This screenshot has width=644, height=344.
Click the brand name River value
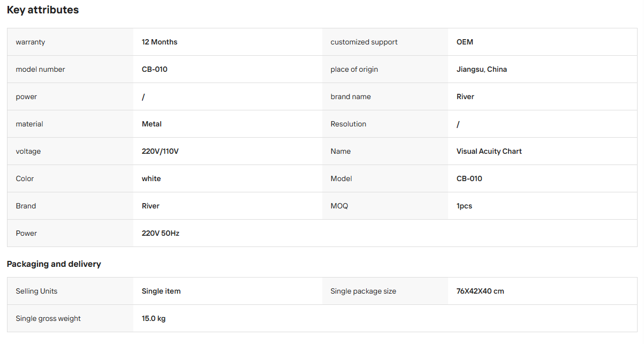465,96
